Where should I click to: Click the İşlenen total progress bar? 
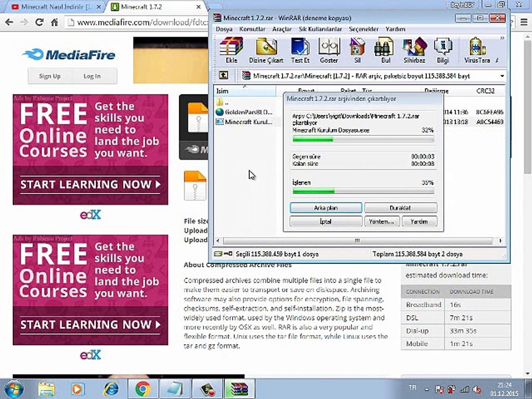(363, 191)
